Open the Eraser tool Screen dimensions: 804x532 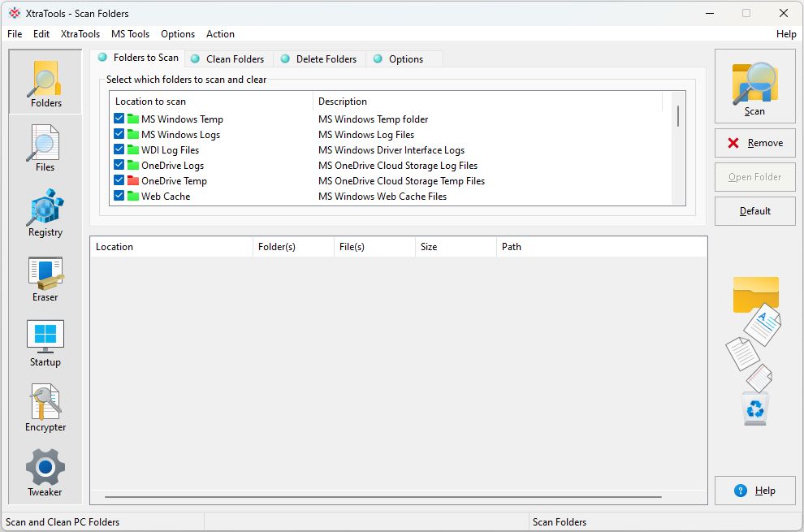pyautogui.click(x=45, y=278)
